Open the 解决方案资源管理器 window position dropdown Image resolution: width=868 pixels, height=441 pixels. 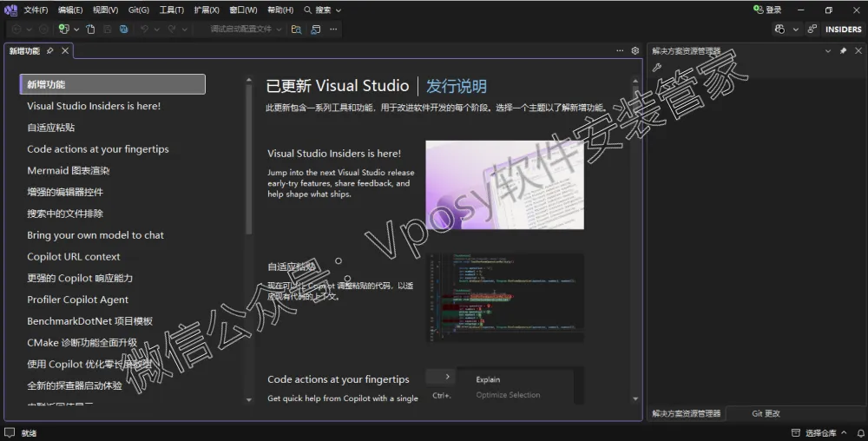pos(827,51)
